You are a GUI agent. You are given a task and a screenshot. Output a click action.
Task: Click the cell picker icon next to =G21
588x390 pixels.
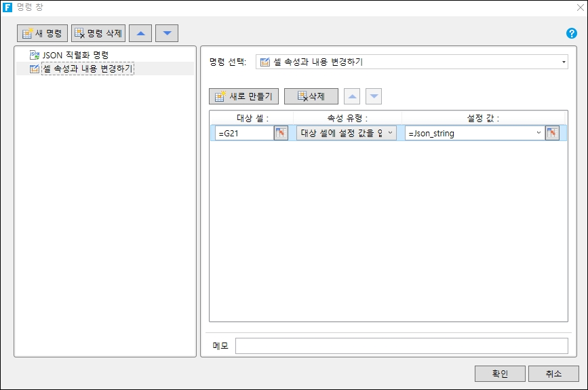tap(281, 133)
